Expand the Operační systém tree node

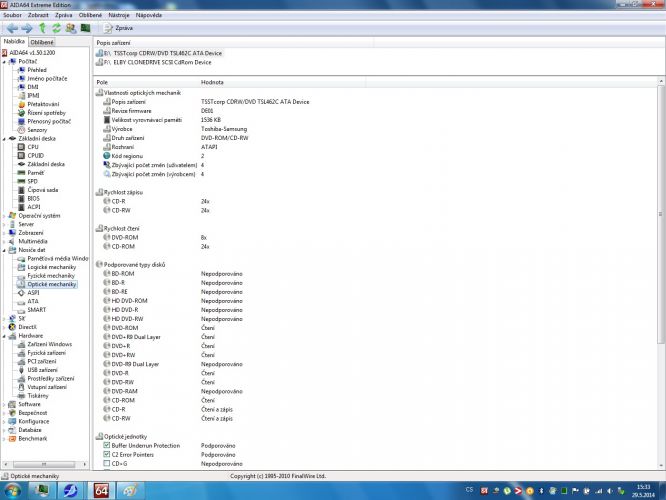(x=4, y=216)
